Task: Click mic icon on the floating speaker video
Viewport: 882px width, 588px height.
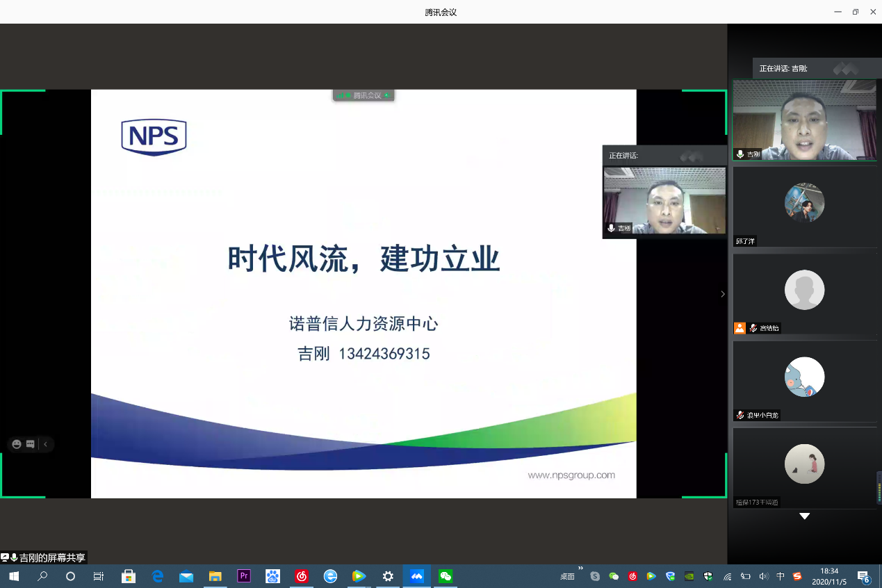Action: point(611,228)
